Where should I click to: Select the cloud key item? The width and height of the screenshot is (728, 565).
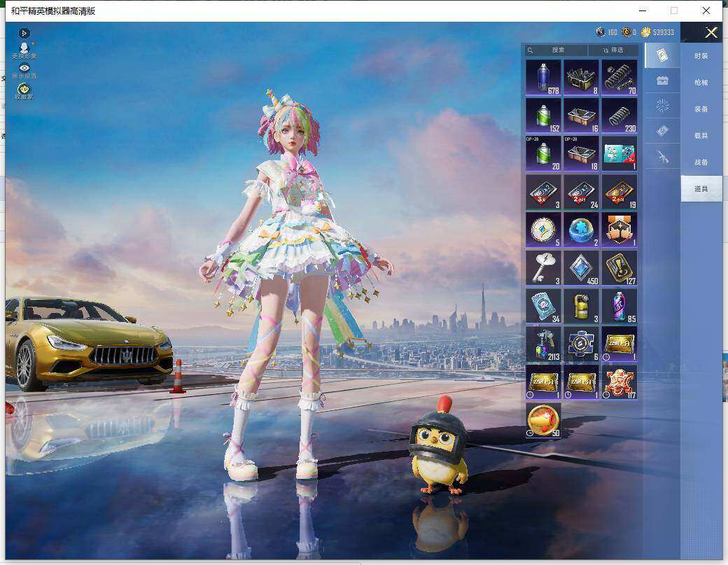coord(543,268)
